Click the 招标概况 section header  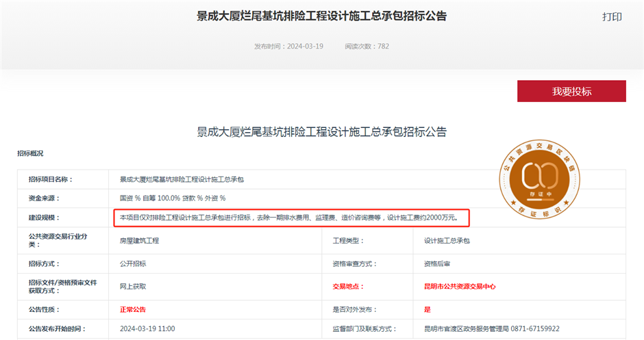(x=30, y=153)
